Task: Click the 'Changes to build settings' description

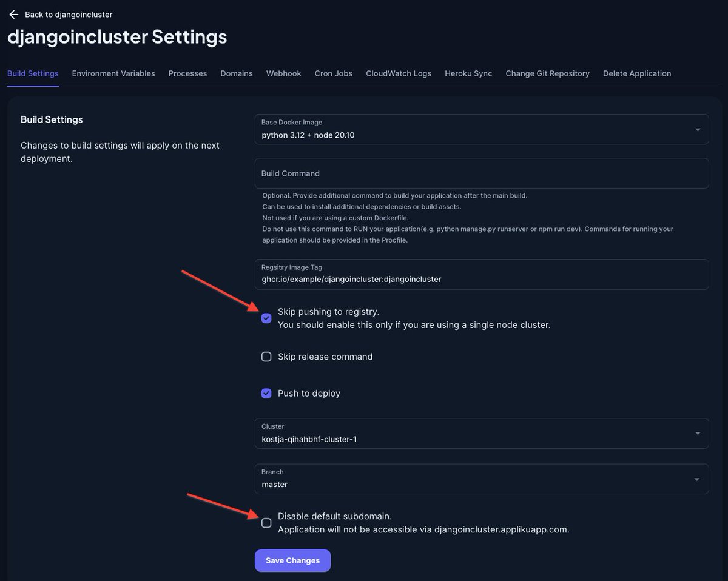Action: click(120, 152)
